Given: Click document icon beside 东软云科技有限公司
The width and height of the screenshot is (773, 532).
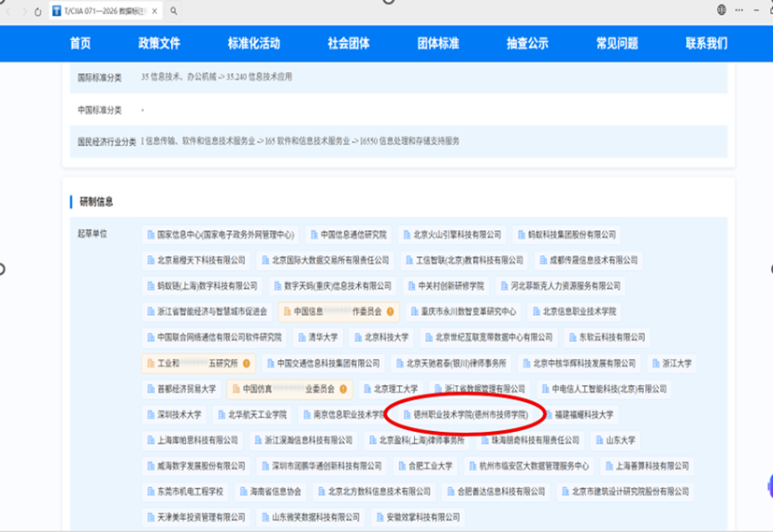Looking at the screenshot, I should click(572, 338).
